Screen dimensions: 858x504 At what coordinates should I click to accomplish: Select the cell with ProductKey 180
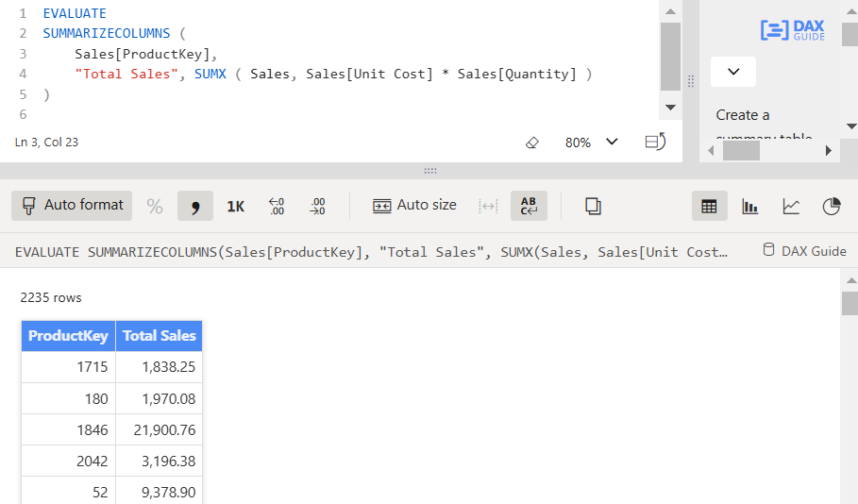[68, 398]
